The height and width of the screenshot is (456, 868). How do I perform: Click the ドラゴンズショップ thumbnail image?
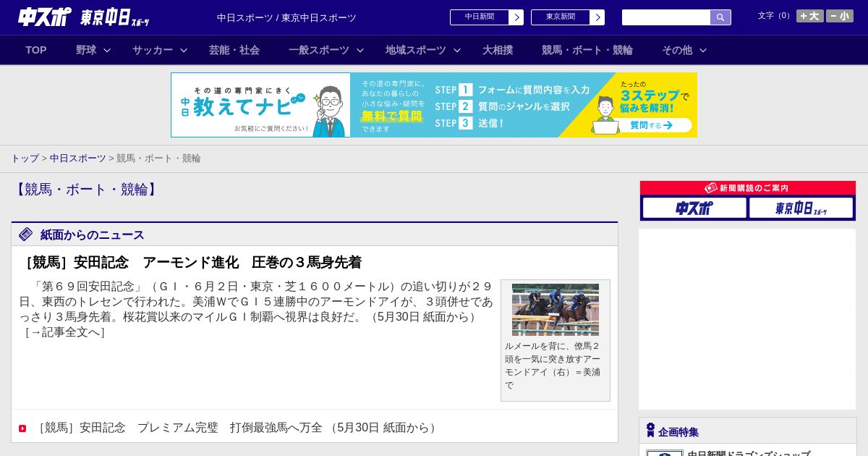coord(665,453)
